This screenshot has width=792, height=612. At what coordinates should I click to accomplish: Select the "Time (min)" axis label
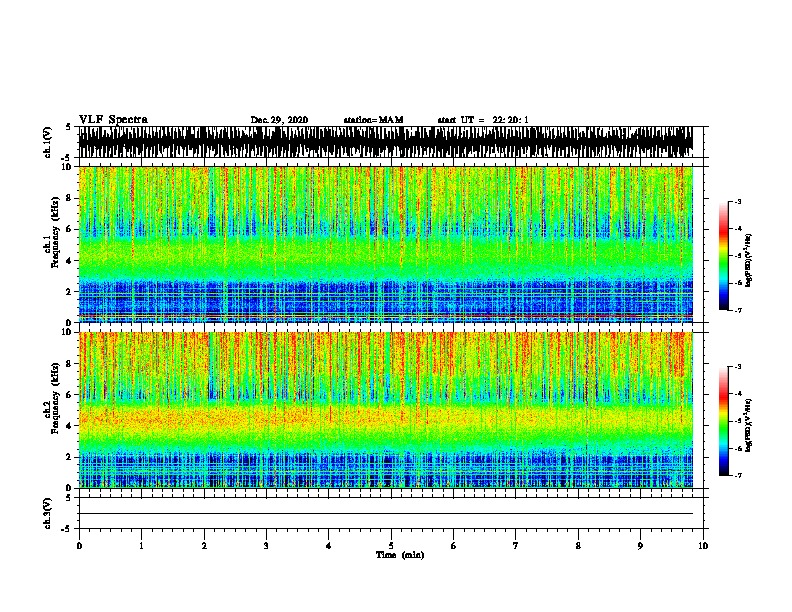point(400,555)
